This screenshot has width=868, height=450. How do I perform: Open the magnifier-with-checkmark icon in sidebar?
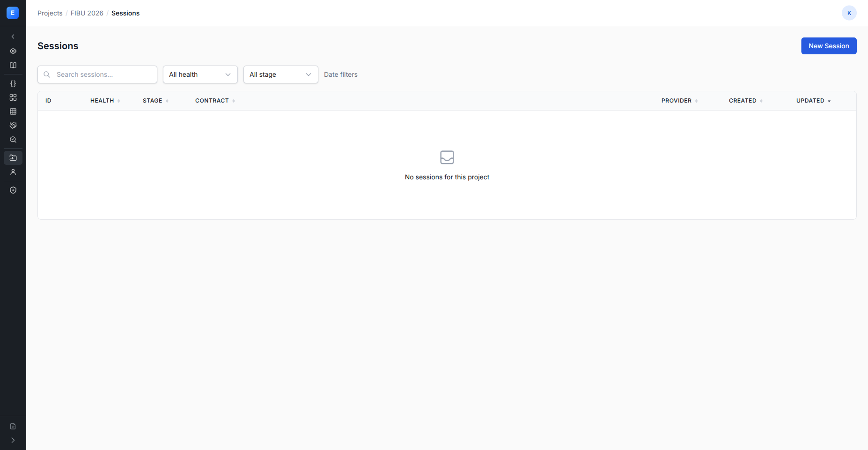click(x=13, y=140)
